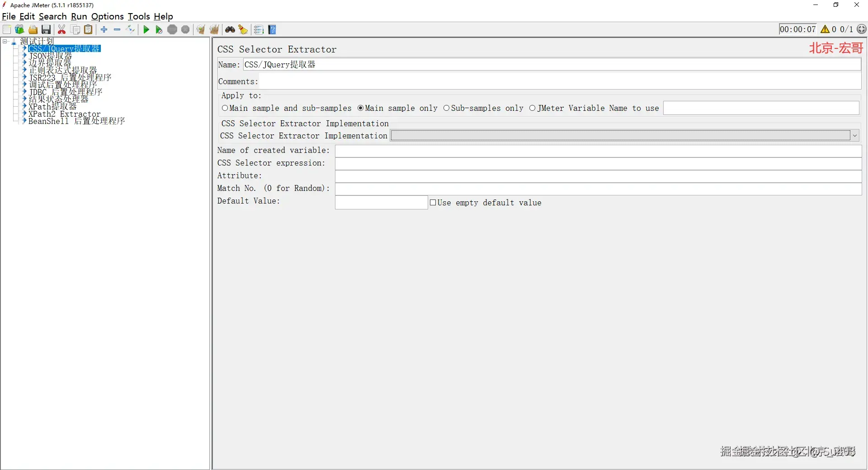Open Search with binoculars icon
This screenshot has width=868, height=470.
pos(230,30)
